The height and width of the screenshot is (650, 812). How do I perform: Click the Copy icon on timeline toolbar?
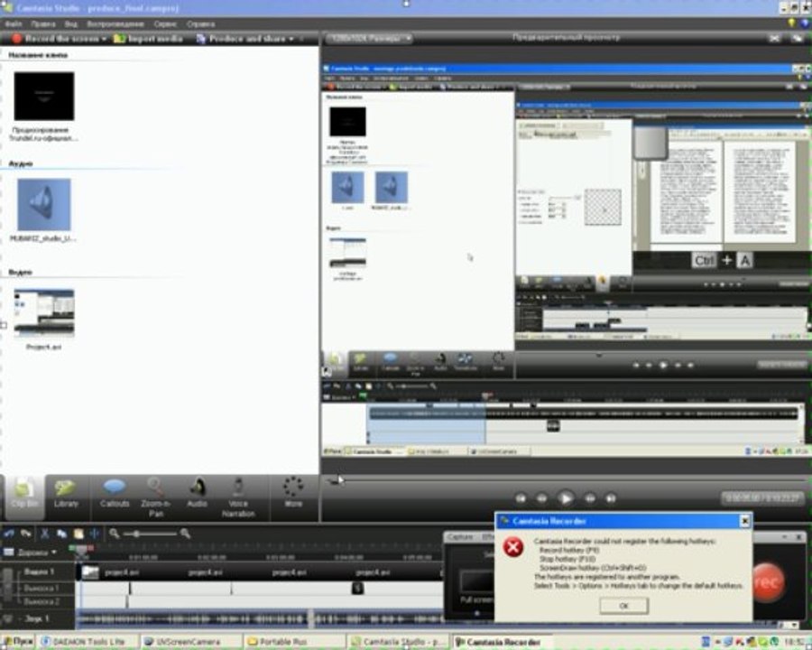(x=61, y=534)
